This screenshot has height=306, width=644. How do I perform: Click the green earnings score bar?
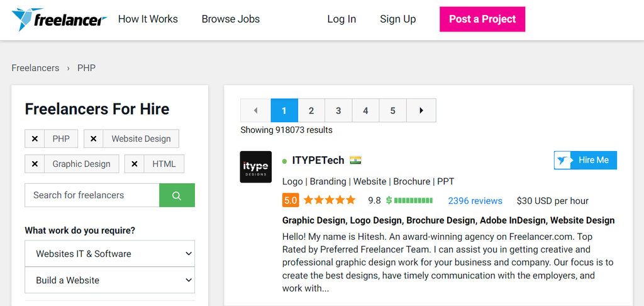click(413, 201)
